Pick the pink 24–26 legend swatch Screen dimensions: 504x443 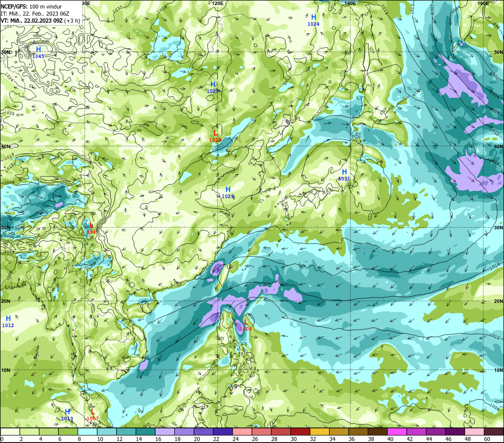pyautogui.click(x=242, y=431)
